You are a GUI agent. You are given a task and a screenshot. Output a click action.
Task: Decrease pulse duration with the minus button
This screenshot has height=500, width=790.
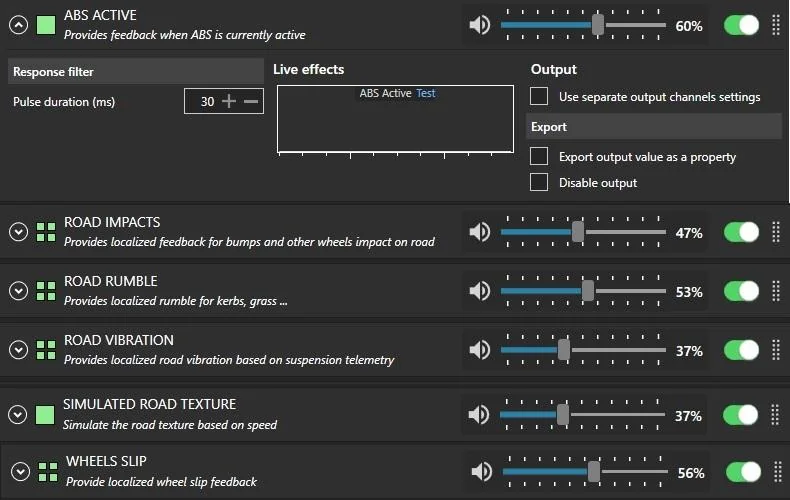[x=251, y=101]
